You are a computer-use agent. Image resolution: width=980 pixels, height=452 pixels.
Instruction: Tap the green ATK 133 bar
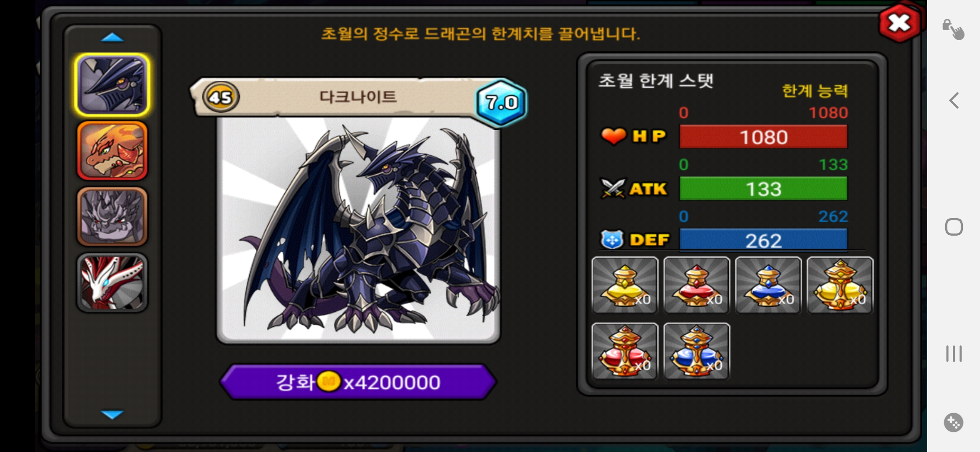[763, 189]
